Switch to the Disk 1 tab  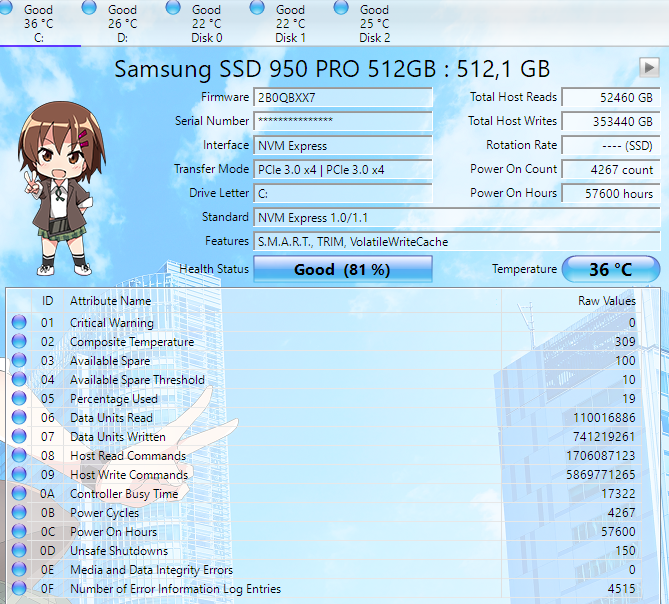[x=291, y=23]
